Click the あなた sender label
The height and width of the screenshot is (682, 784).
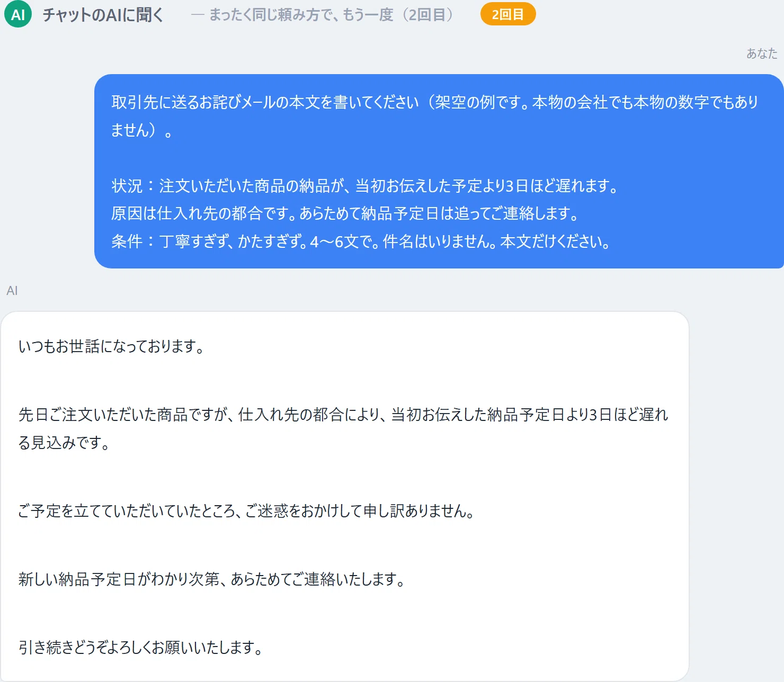click(x=762, y=53)
